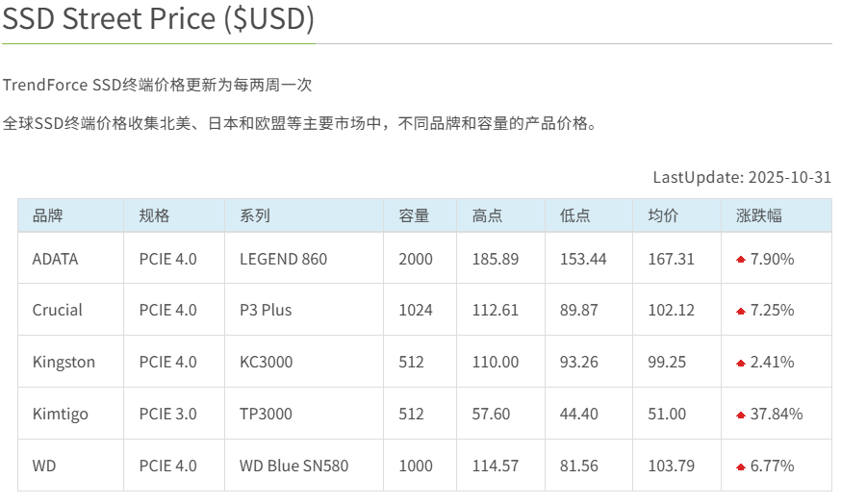This screenshot has height=504, width=841.
Task: Select the LEGEND 860 series cell
Action: tap(283, 259)
